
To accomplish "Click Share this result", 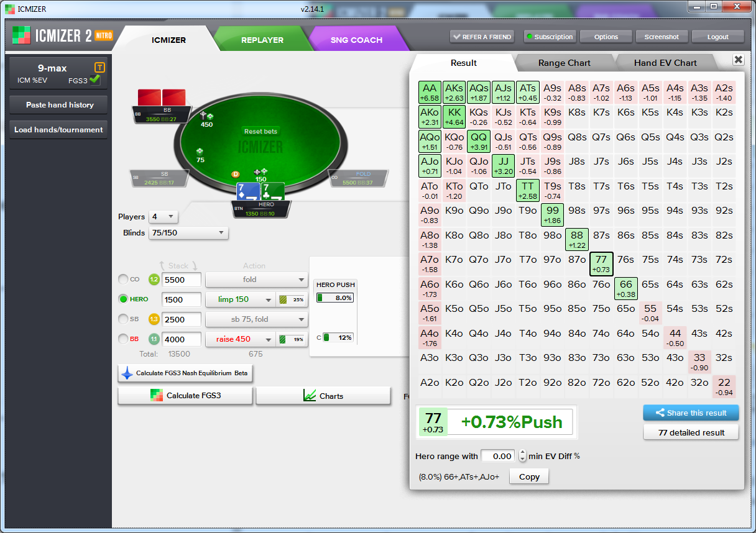I will pos(691,412).
